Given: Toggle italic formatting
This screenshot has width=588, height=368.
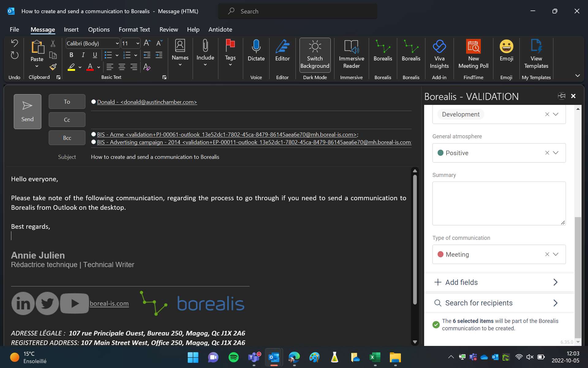Looking at the screenshot, I should coord(83,55).
